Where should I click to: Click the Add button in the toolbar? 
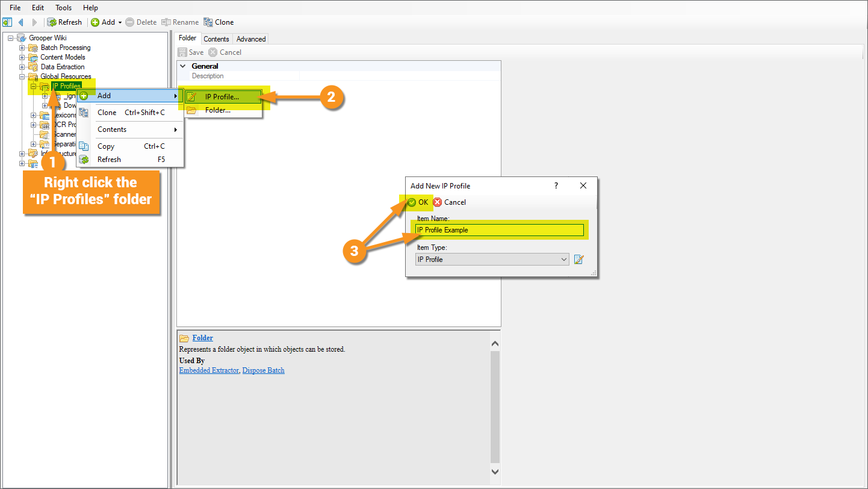click(103, 22)
